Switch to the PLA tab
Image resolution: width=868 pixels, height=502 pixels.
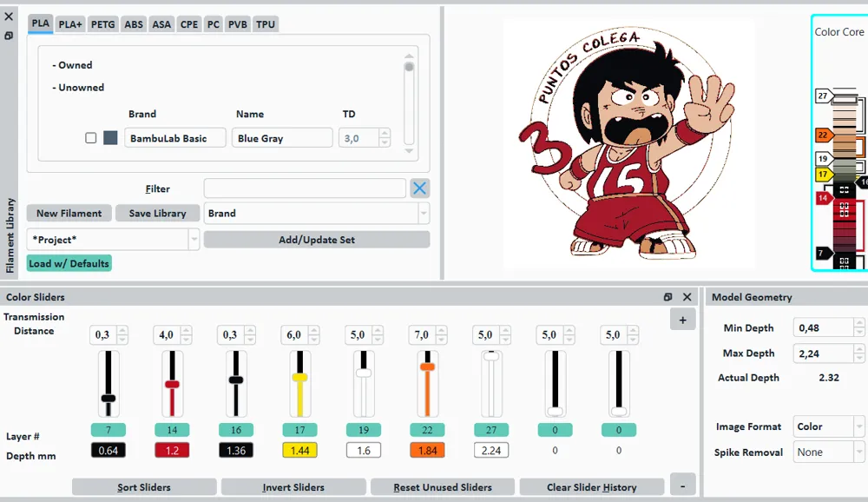[41, 23]
